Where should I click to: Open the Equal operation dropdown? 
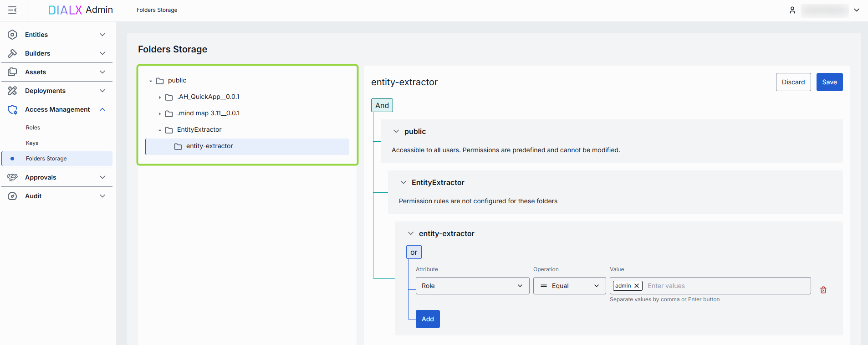click(569, 286)
